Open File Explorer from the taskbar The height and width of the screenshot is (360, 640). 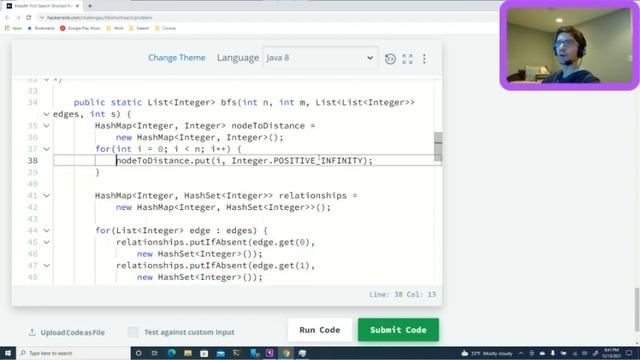(188, 353)
